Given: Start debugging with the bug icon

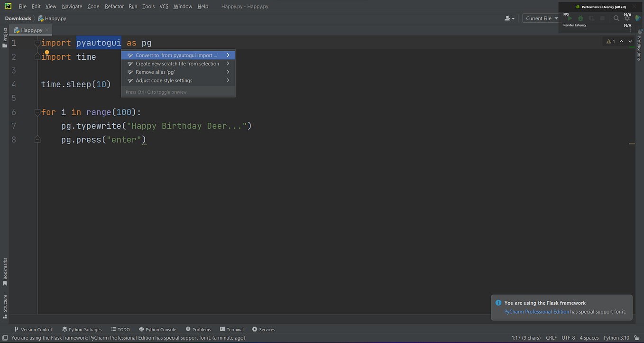Looking at the screenshot, I should tap(580, 18).
